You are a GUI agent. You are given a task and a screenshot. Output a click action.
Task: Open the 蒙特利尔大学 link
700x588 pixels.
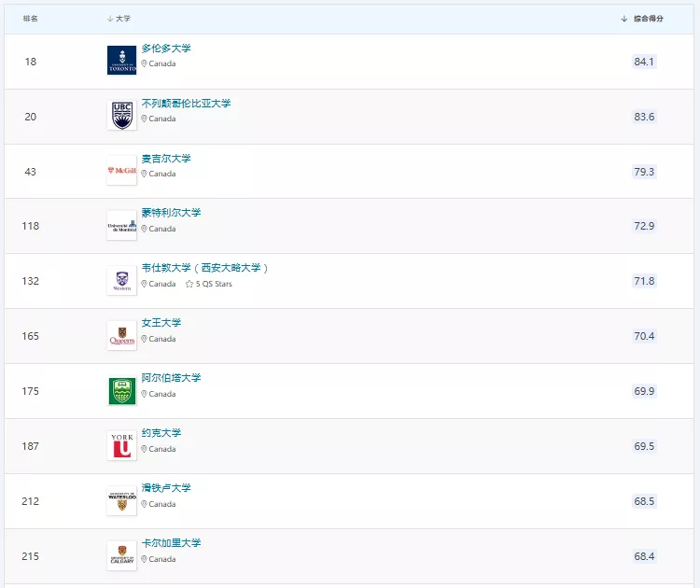[x=171, y=213]
